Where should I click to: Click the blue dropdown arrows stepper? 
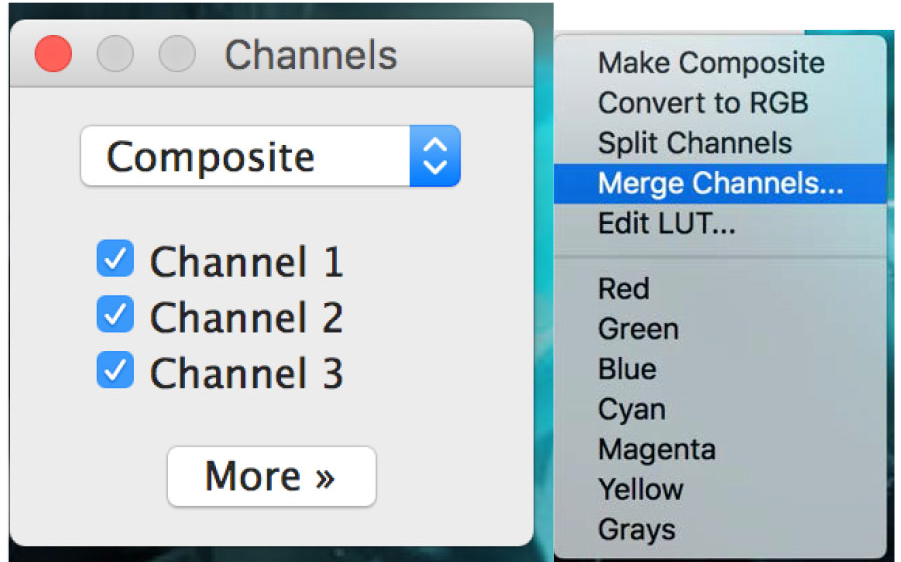coord(435,156)
